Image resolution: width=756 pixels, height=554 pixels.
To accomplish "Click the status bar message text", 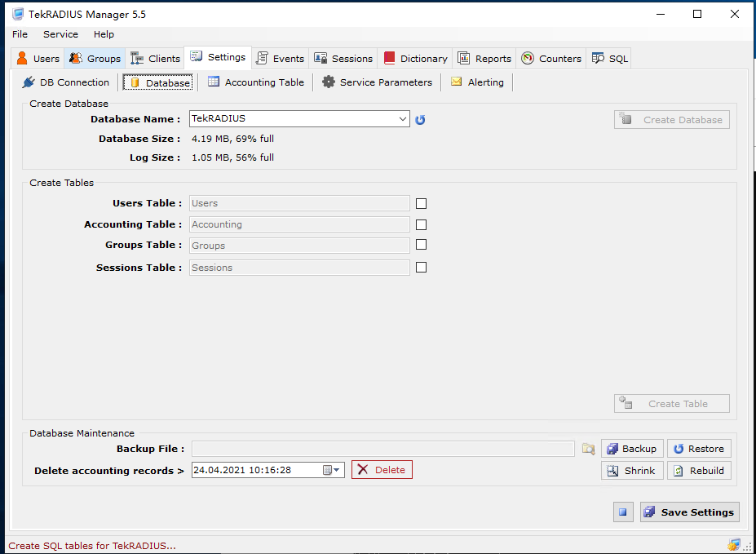I will [92, 546].
